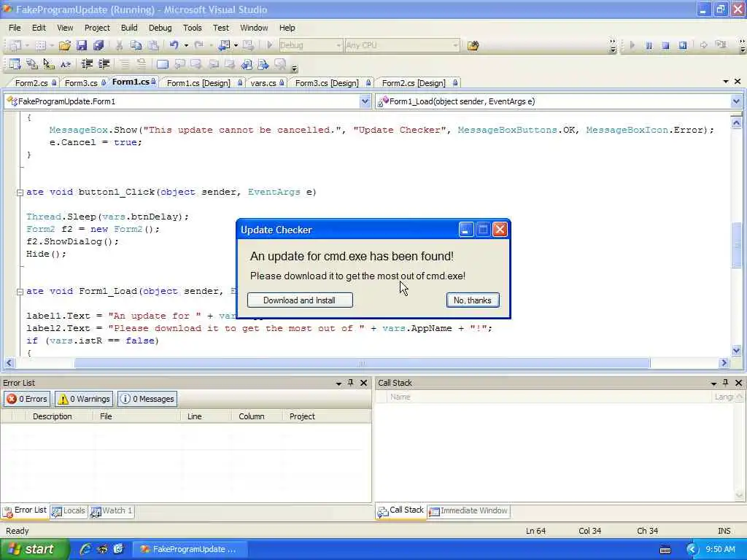Open the Debug configuration dropdown

[x=338, y=45]
